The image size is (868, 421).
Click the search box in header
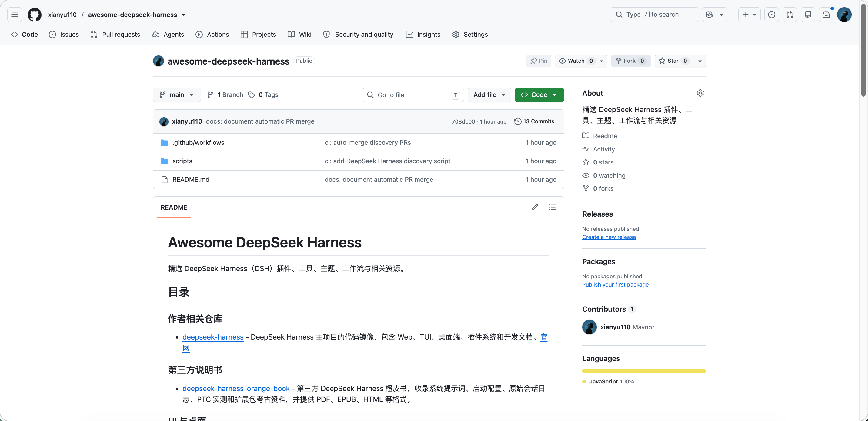click(654, 15)
